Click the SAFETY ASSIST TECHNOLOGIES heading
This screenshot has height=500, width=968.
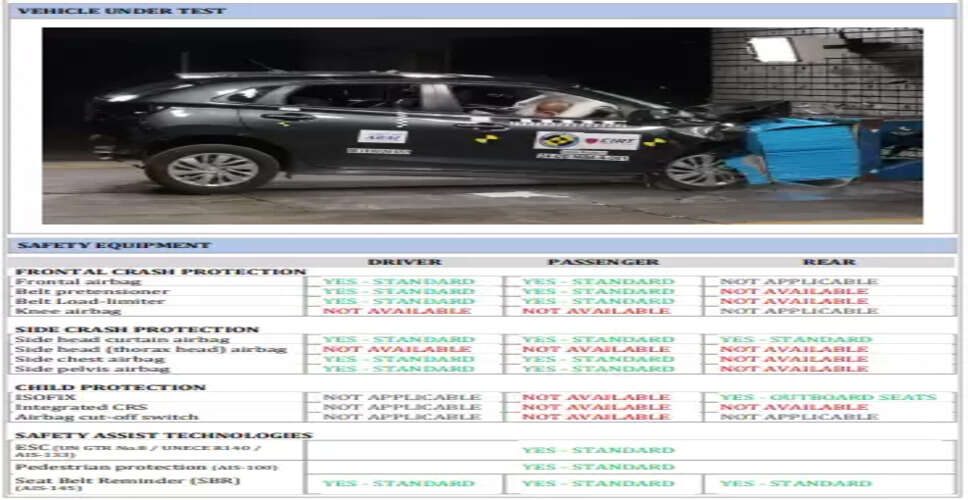tap(164, 435)
